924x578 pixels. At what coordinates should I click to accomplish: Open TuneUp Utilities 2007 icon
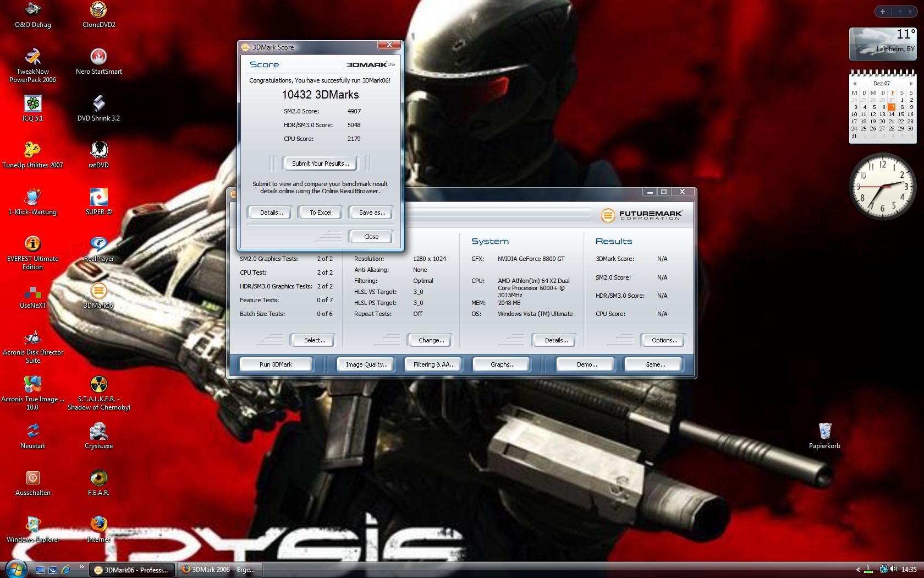click(33, 156)
